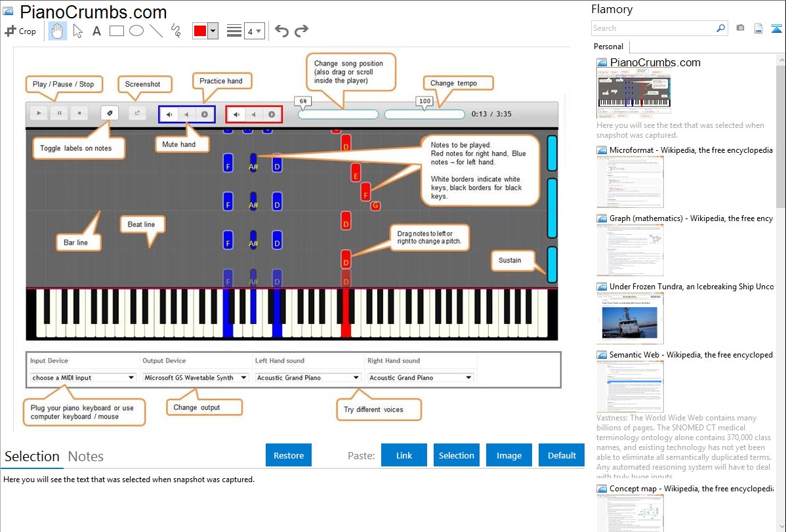
Task: Click the topmost cyan sustain bar
Action: click(552, 153)
